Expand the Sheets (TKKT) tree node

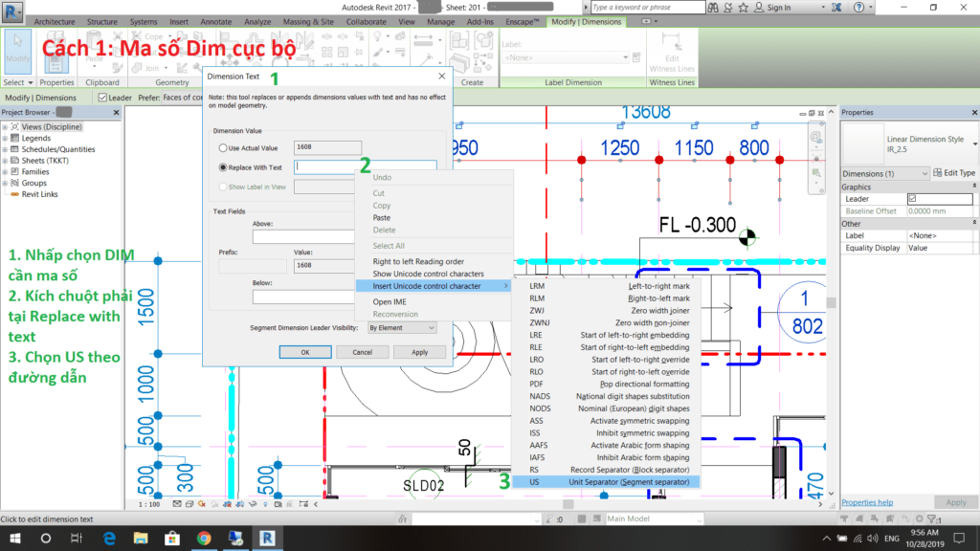click(6, 161)
